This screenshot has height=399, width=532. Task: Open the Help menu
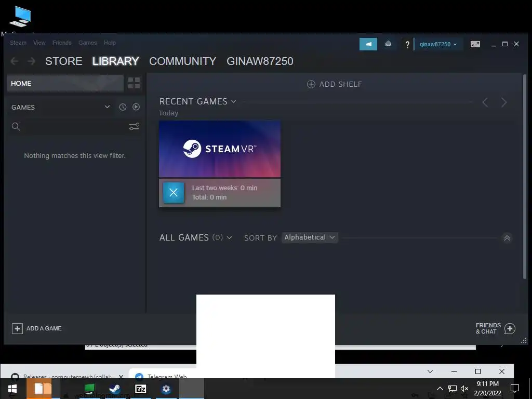(110, 43)
